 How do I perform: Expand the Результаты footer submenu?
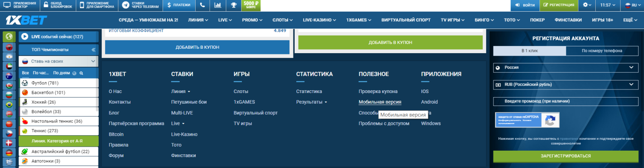coord(312,102)
